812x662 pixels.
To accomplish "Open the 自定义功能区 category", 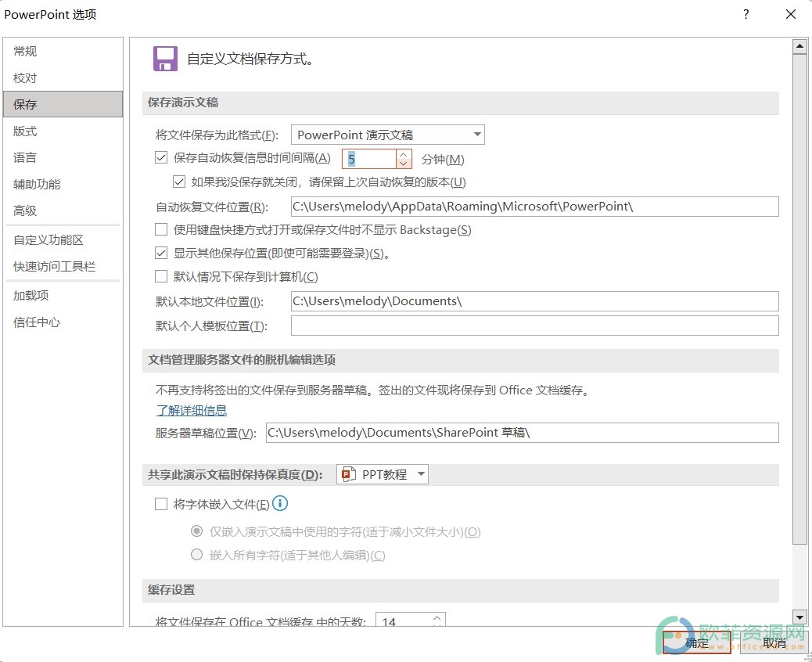I will point(63,239).
